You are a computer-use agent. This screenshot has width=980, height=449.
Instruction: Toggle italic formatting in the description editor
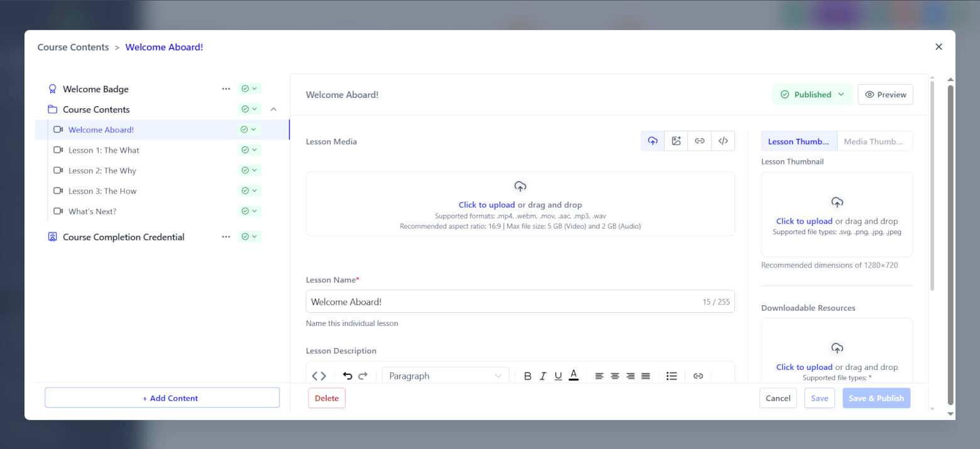pyautogui.click(x=543, y=376)
